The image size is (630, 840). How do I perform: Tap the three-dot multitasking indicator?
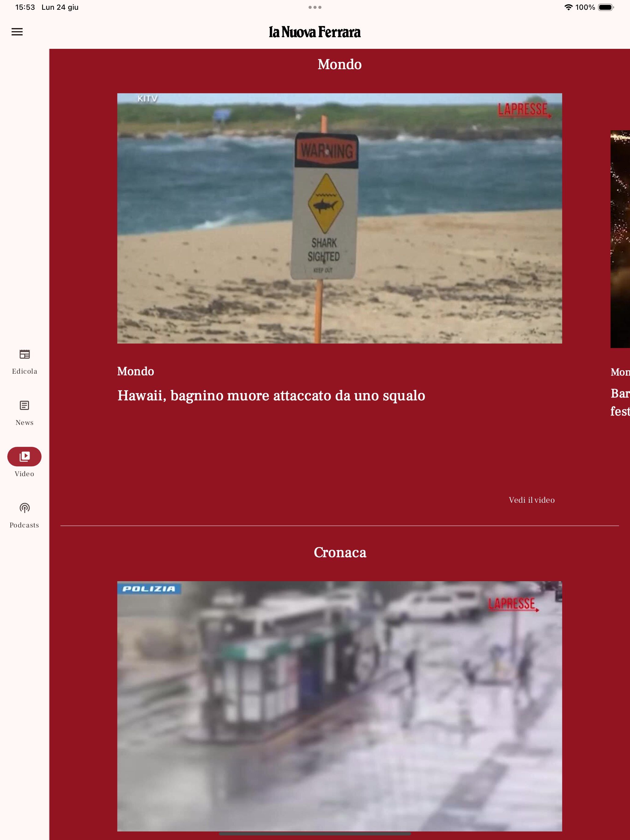point(315,7)
